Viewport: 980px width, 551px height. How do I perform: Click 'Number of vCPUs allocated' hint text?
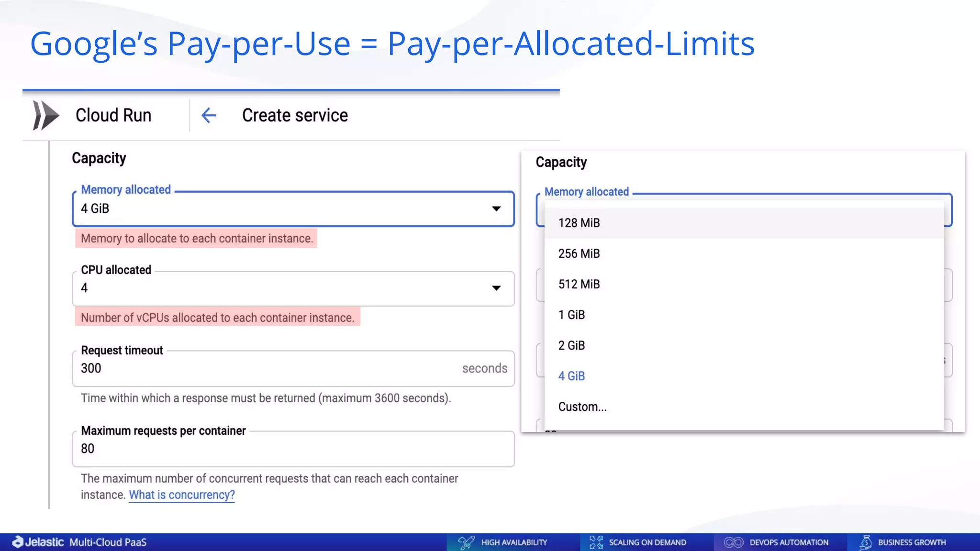tap(217, 318)
